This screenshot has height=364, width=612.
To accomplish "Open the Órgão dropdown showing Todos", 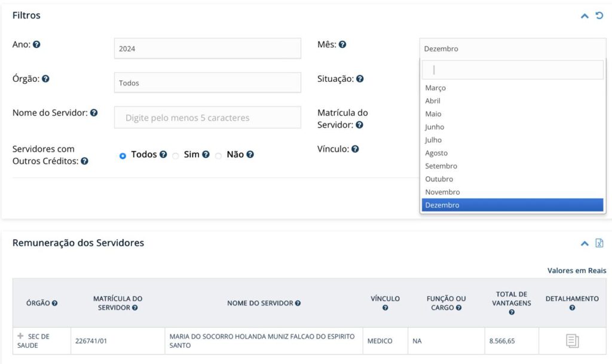I will (207, 83).
